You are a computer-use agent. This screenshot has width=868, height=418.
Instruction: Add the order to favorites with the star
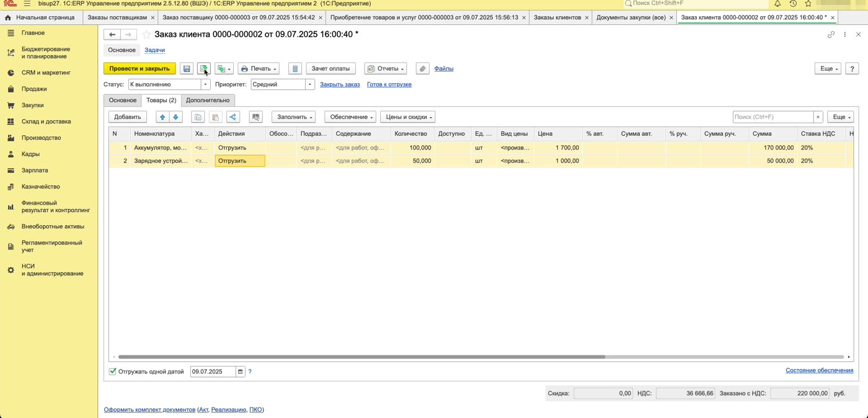146,35
